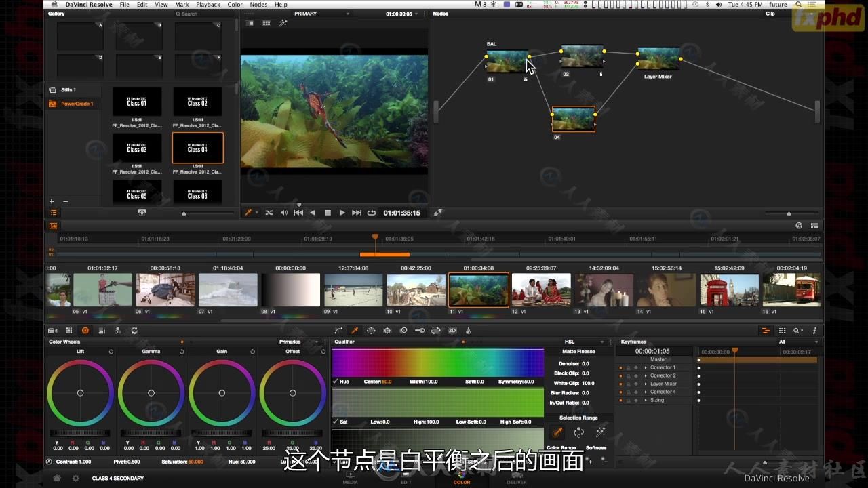Click the viewer grid layout icon

coord(267,23)
